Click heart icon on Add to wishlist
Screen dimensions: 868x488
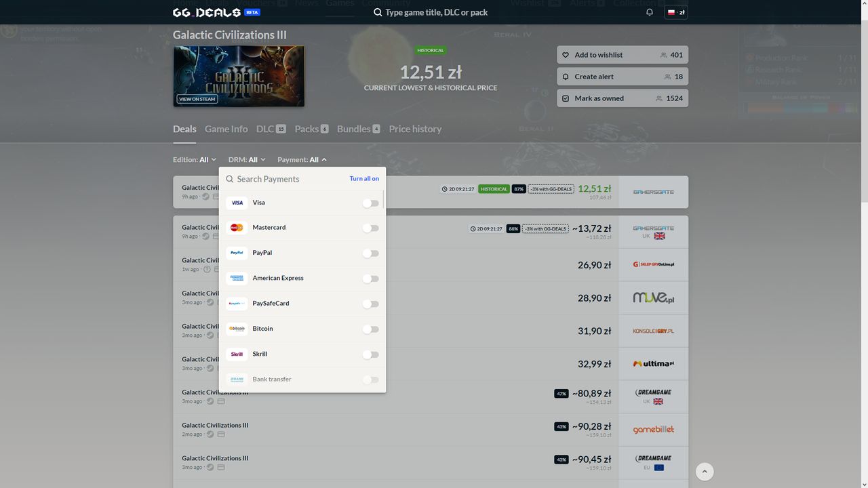tap(566, 55)
